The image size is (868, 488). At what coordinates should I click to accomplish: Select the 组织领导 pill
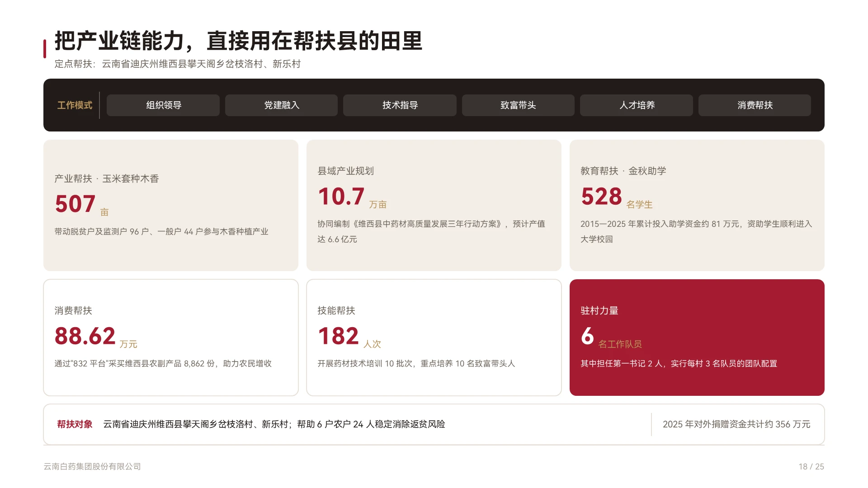point(163,105)
